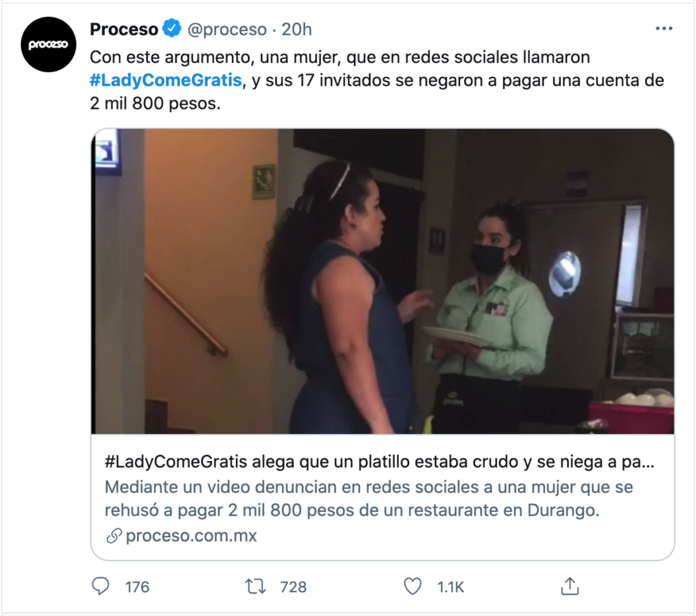Viewport: 696px width, 616px height.
Task: Click the link chain icon
Action: point(114,536)
